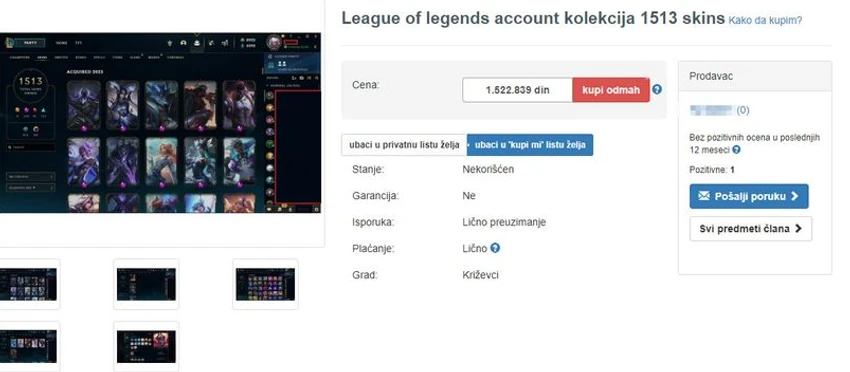Open the Kako da kupim? link
Screen dimensions: 850x372
[765, 21]
